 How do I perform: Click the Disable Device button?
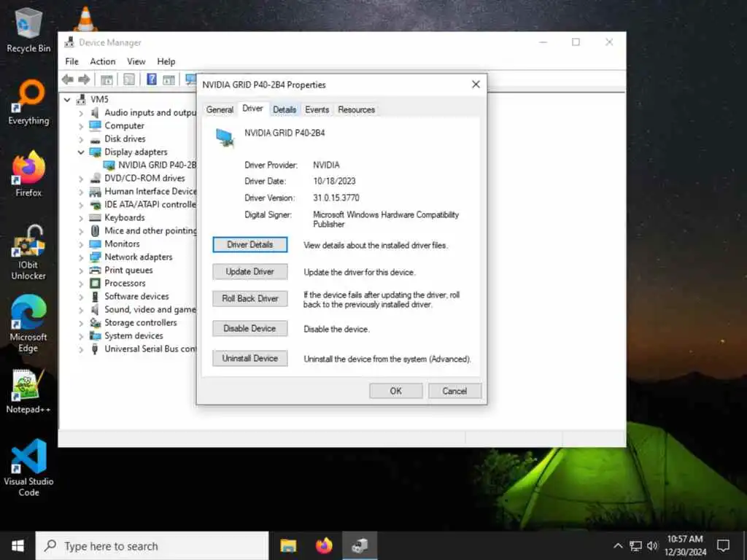coord(250,329)
